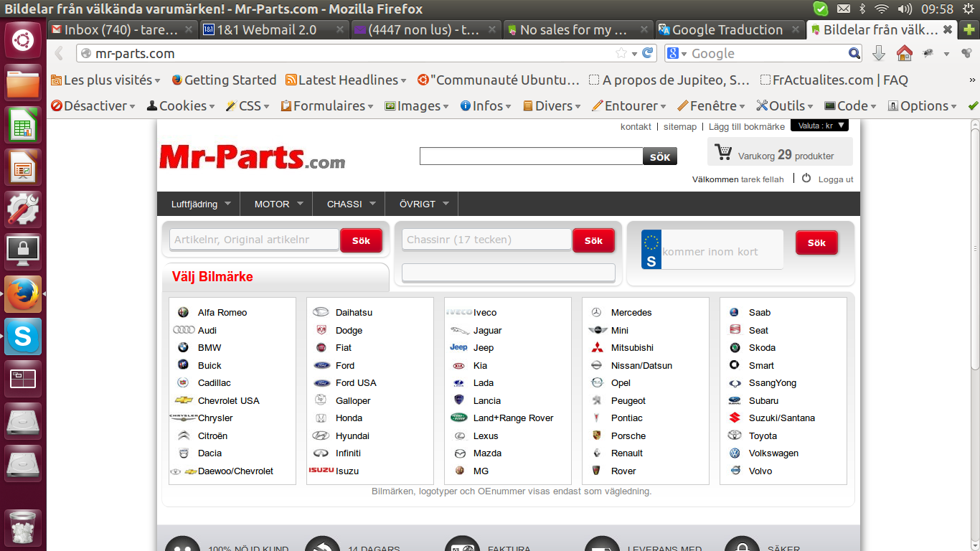Open the (4447 non lus) tab

(x=424, y=29)
